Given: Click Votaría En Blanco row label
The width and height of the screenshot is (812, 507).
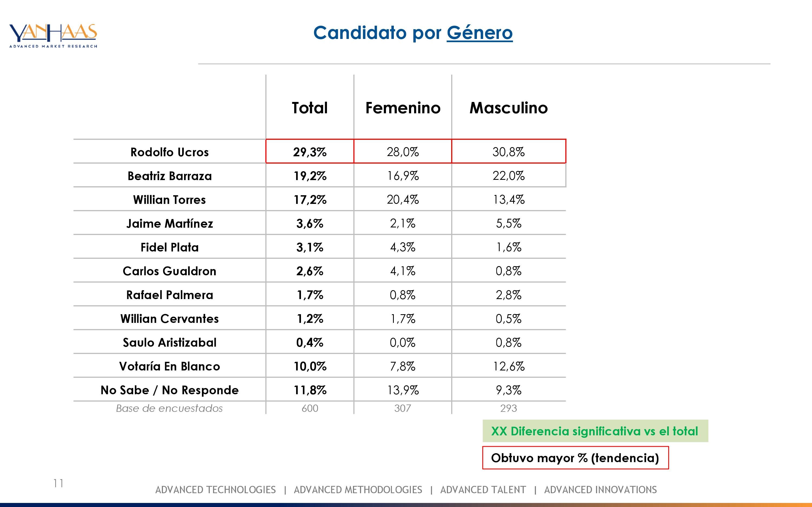Looking at the screenshot, I should coord(169,366).
